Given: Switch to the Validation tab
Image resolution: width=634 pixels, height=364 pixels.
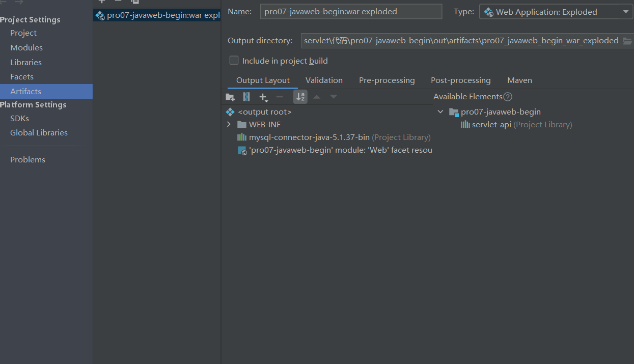Looking at the screenshot, I should pyautogui.click(x=324, y=80).
